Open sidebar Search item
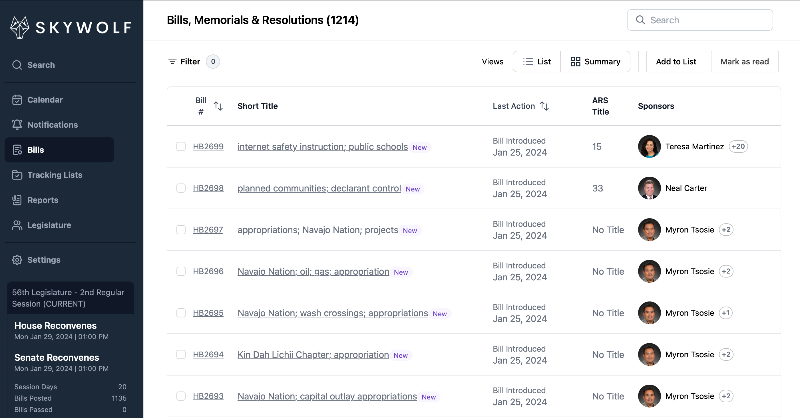 (x=41, y=65)
